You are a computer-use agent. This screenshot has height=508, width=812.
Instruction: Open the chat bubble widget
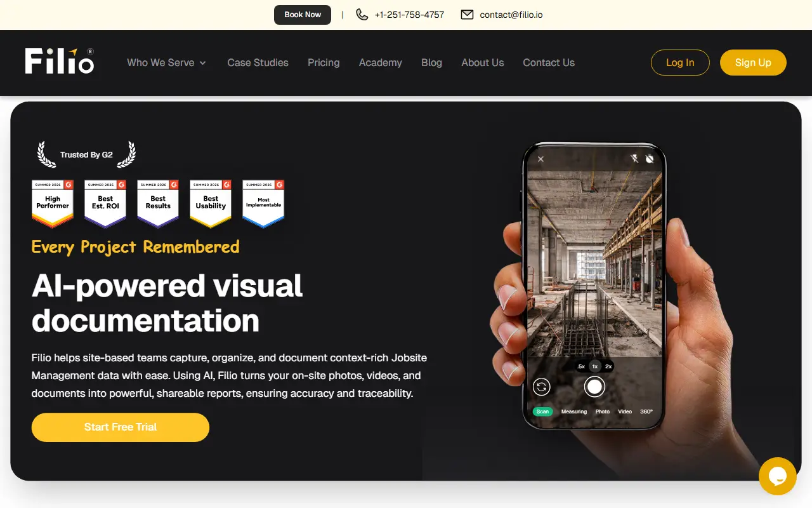pyautogui.click(x=778, y=476)
